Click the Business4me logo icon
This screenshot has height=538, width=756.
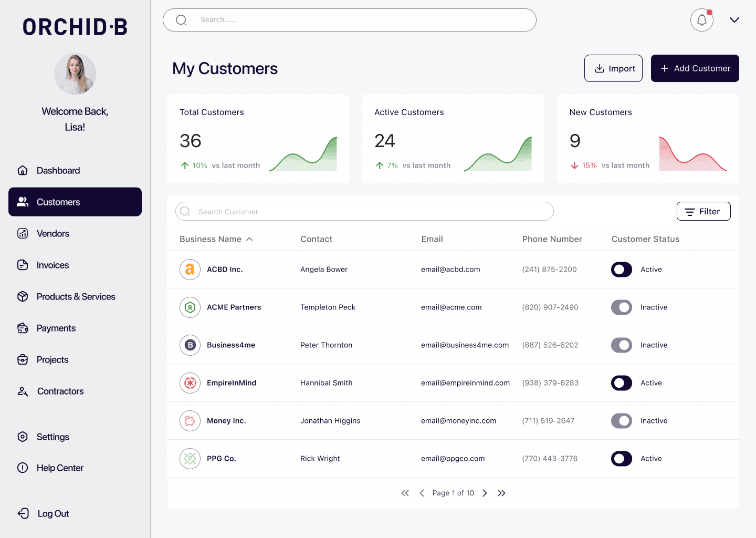click(190, 345)
